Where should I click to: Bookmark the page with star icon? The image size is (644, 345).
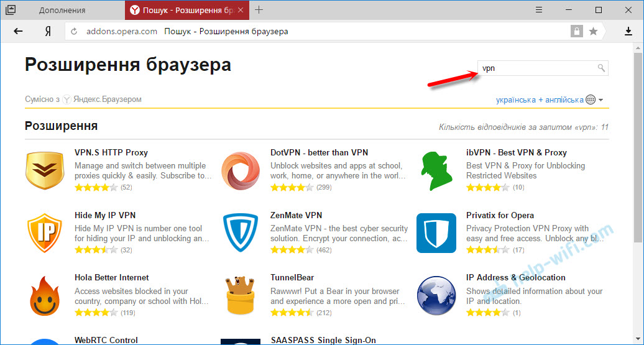594,32
